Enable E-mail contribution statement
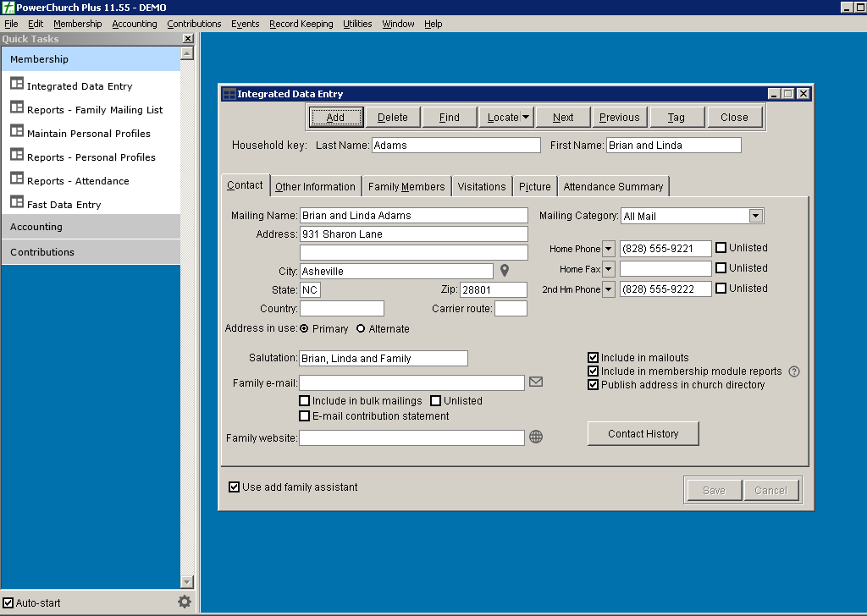 [304, 416]
